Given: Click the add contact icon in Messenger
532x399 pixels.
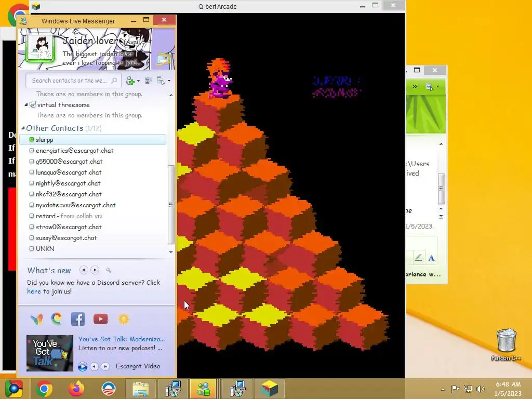Looking at the screenshot, I should pos(130,81).
